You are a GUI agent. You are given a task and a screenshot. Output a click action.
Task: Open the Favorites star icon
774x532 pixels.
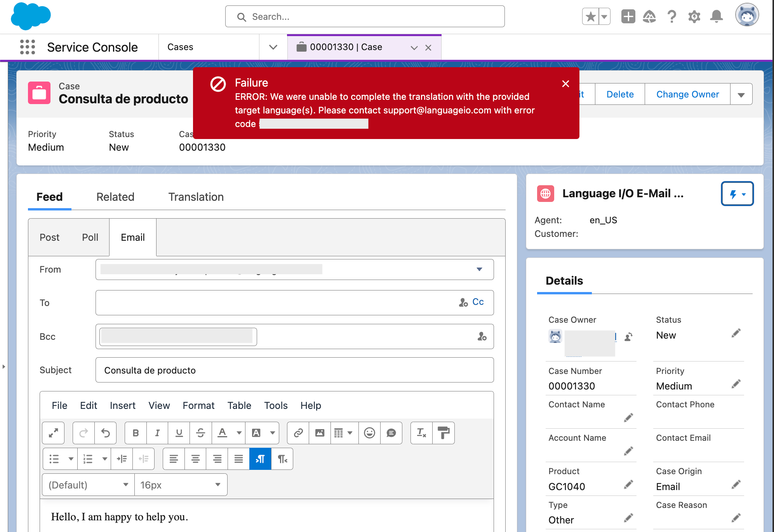(590, 17)
